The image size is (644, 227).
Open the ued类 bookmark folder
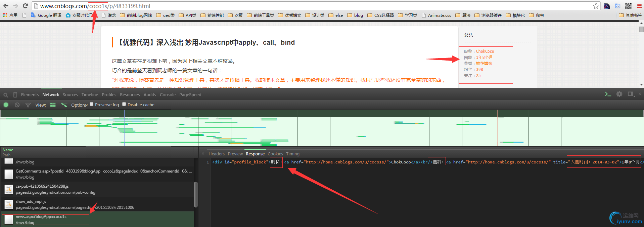click(166, 15)
